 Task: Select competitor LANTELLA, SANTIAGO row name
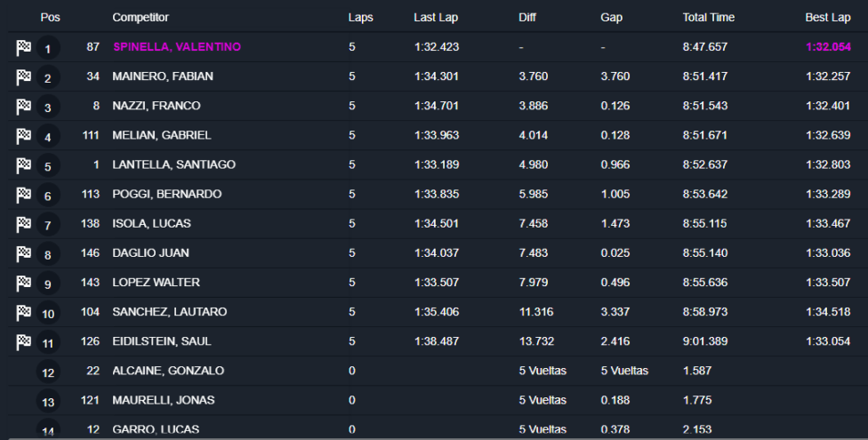(173, 164)
